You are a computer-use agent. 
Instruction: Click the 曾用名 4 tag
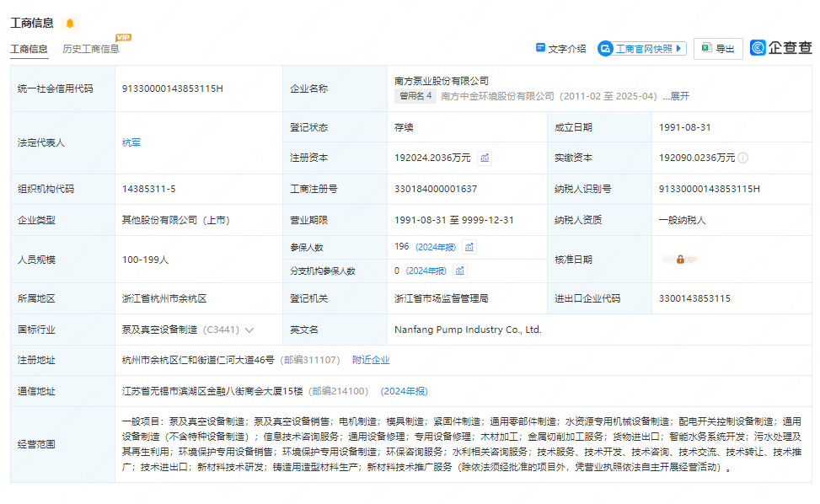416,96
